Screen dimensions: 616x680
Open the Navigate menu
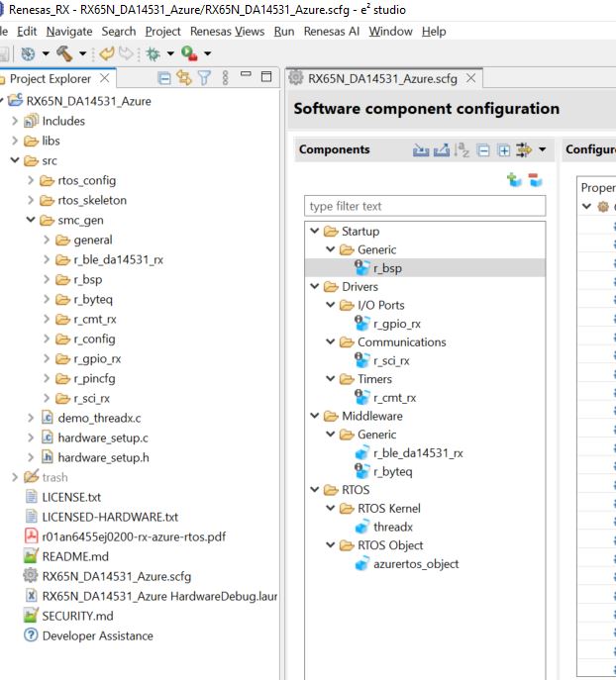coord(69,32)
